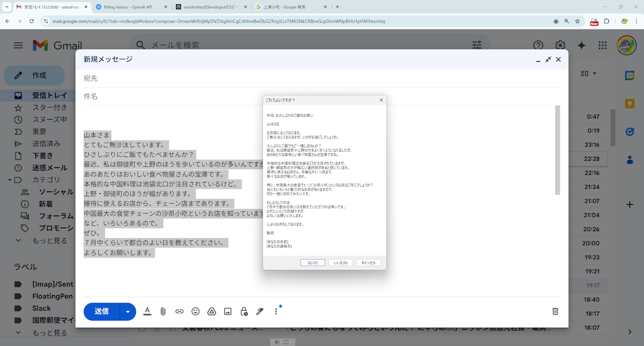644x346 pixels.
Task: Open Gmail settings gear icon
Action: click(x=560, y=46)
